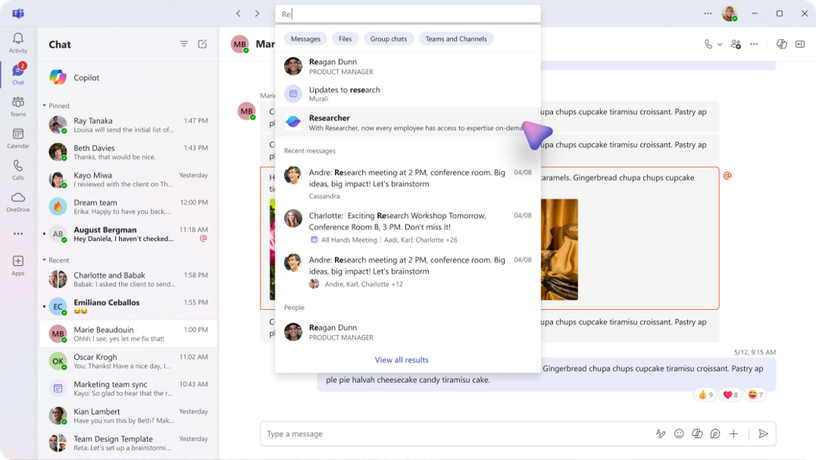Open Andre's message with Andre, Karl, Charlotte +12
This screenshot has width=816, height=460.
pos(407,271)
